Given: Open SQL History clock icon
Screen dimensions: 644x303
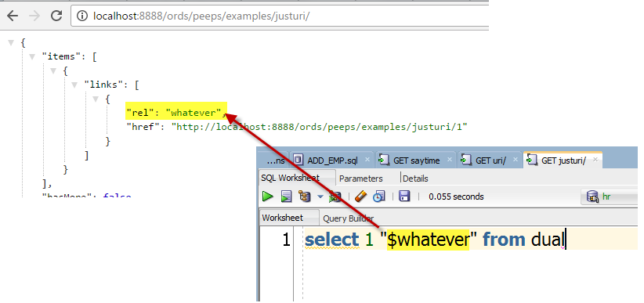Looking at the screenshot, I should pos(378,197).
